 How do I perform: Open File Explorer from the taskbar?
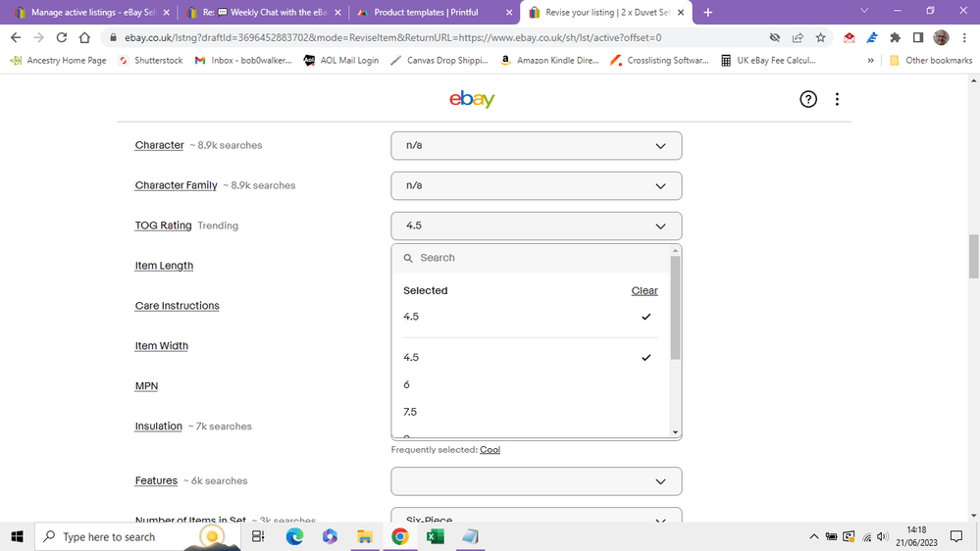coord(364,536)
